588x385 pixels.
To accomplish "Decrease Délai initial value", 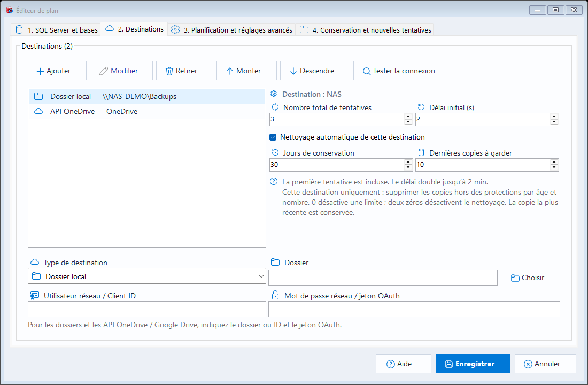I will pos(554,122).
